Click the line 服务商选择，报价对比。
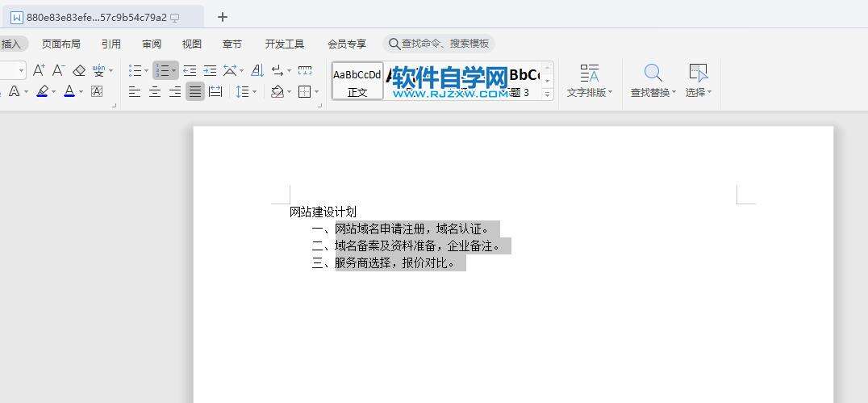This screenshot has width=868, height=403. point(396,262)
